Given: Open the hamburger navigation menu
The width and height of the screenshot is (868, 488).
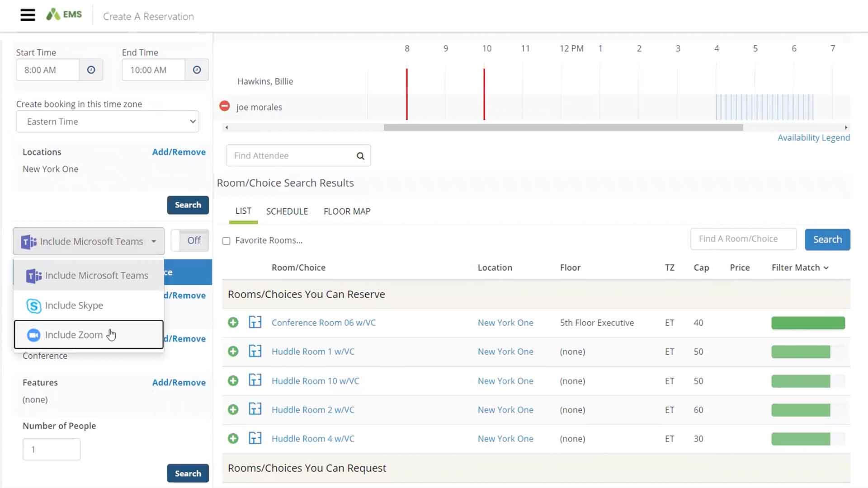Looking at the screenshot, I should (28, 14).
